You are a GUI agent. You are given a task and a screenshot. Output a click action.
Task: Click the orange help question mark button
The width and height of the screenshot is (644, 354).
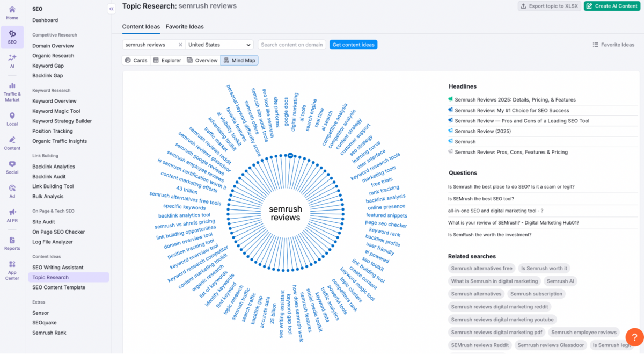[x=634, y=336]
